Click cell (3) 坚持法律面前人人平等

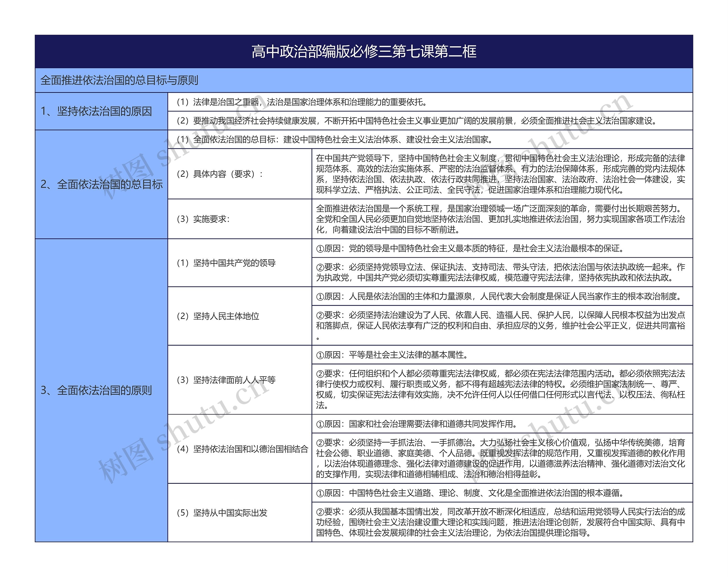(x=226, y=380)
